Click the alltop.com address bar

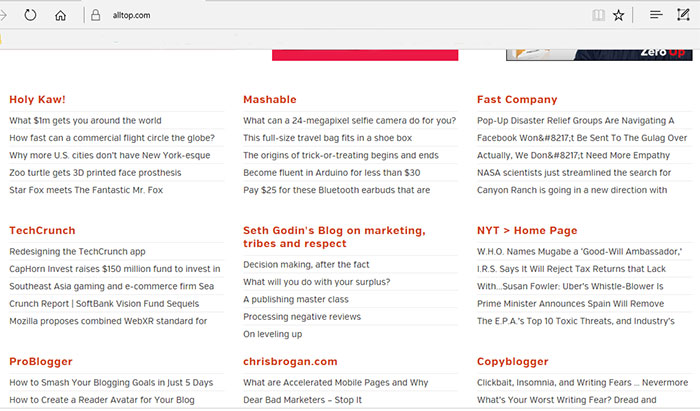click(131, 15)
